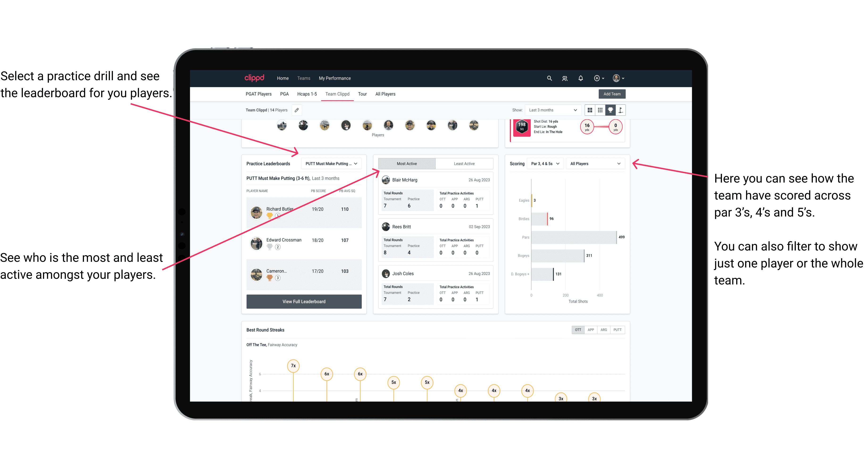Image resolution: width=868 pixels, height=467 pixels.
Task: Toggle to Least Active player view
Action: click(x=463, y=163)
